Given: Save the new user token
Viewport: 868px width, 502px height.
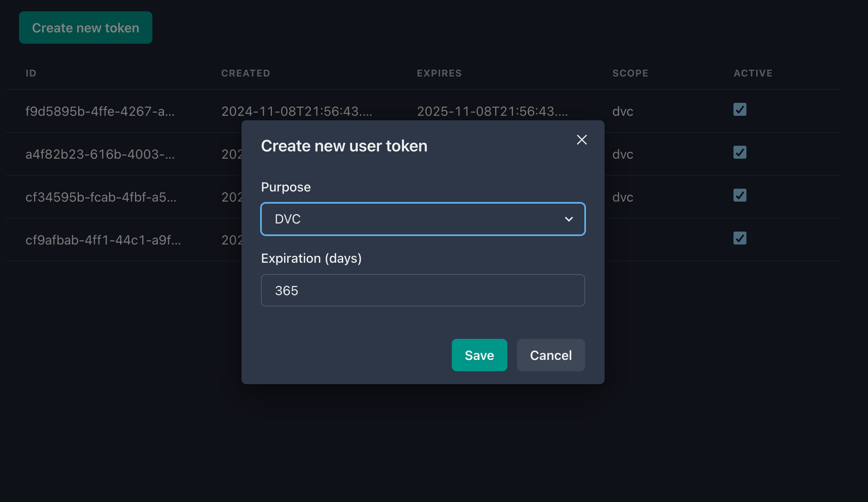Looking at the screenshot, I should point(479,355).
